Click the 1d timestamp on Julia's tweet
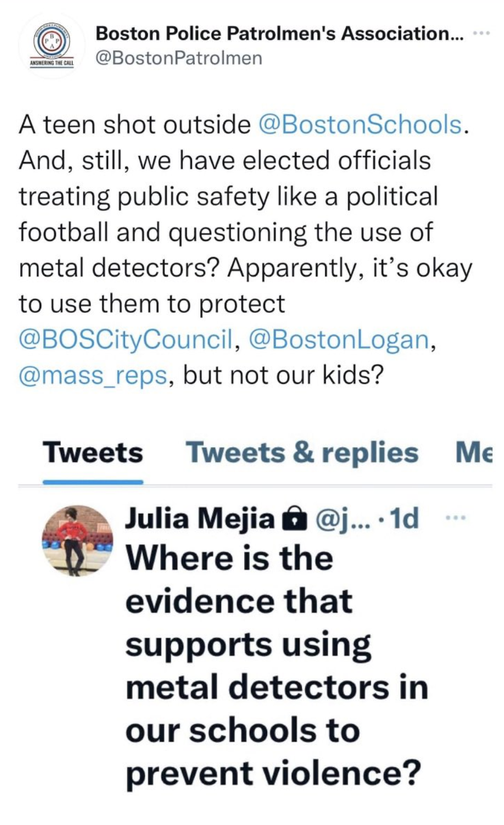504x825 pixels. tap(404, 519)
